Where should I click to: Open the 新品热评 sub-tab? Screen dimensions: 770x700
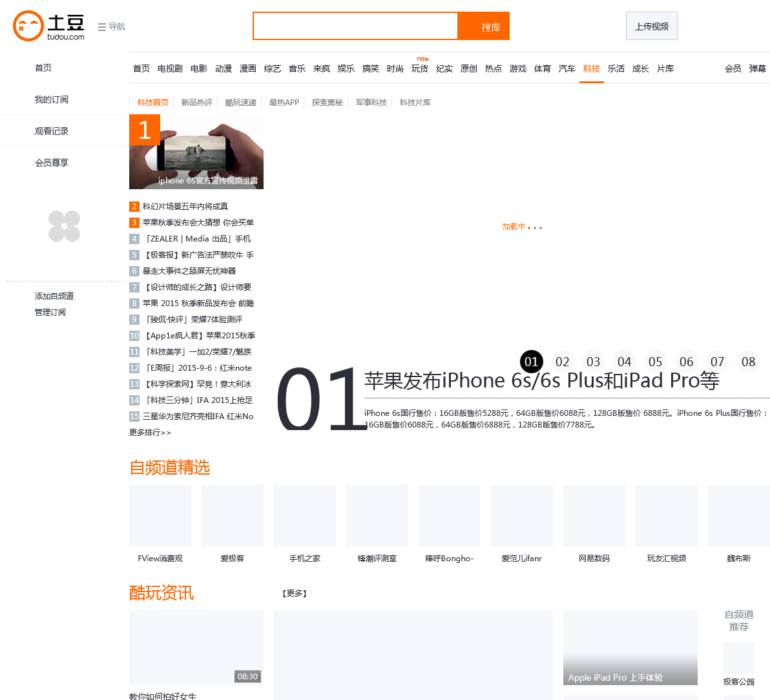click(x=197, y=102)
